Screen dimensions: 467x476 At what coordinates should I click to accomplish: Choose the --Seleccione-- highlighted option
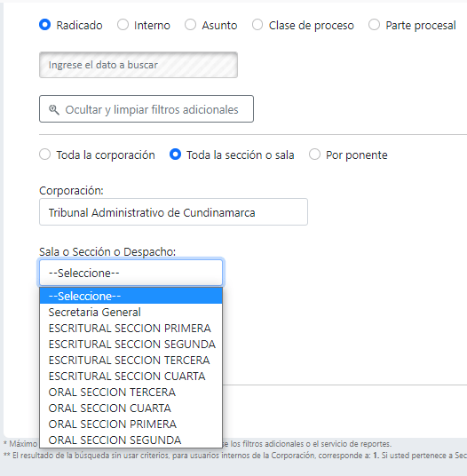click(131, 296)
